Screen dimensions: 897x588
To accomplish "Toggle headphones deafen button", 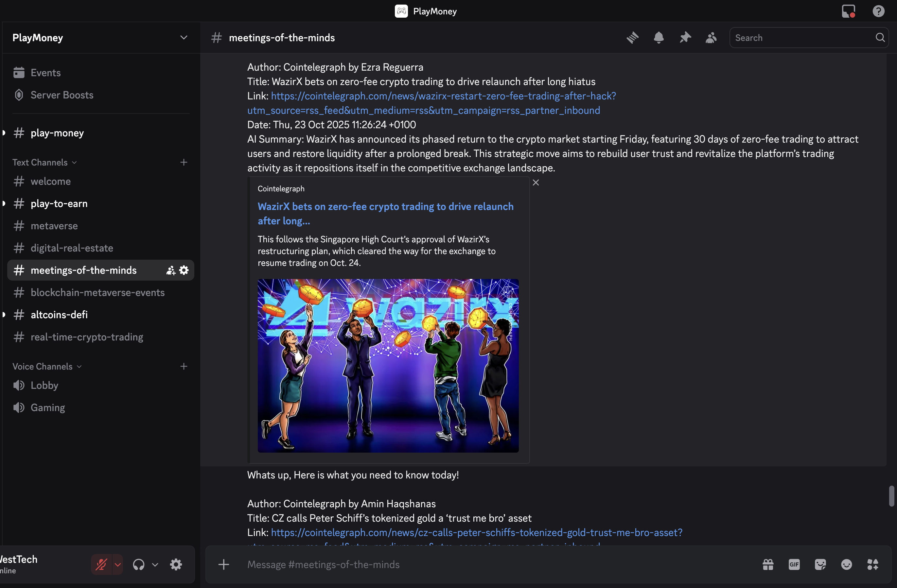I will [139, 564].
